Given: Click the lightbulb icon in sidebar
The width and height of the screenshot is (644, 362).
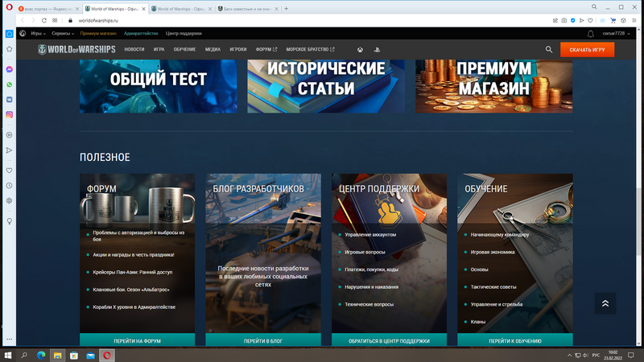Looking at the screenshot, I should (9, 221).
